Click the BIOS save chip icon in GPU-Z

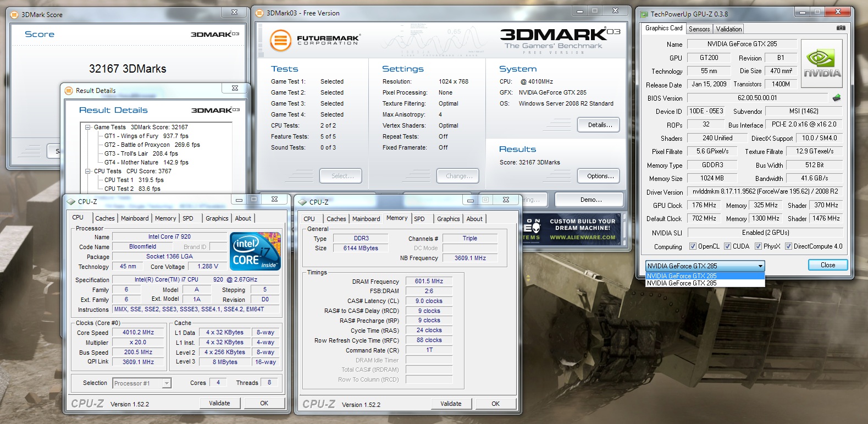coord(837,98)
